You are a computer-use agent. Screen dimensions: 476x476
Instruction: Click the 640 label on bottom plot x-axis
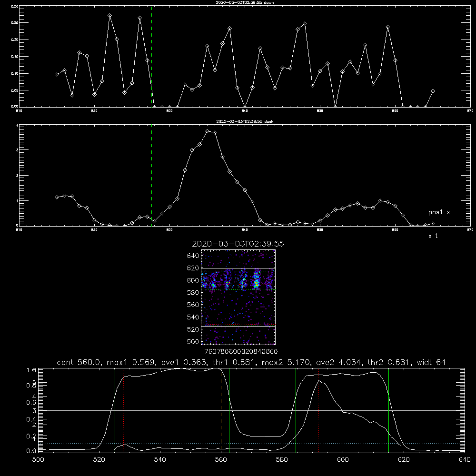465,459
